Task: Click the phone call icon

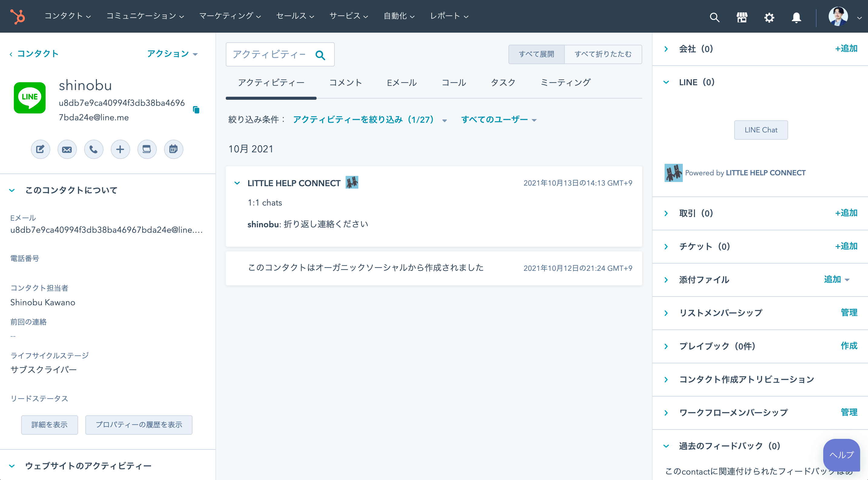Action: coord(94,149)
